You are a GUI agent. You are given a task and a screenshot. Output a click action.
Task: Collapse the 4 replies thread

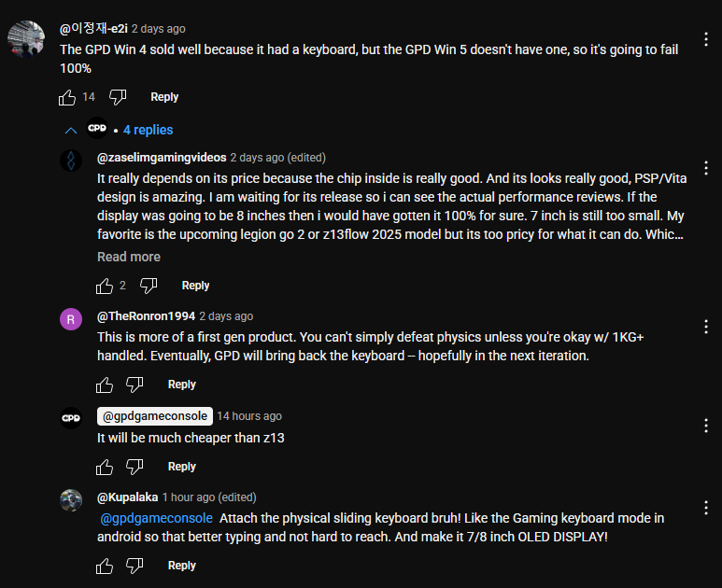[70, 130]
